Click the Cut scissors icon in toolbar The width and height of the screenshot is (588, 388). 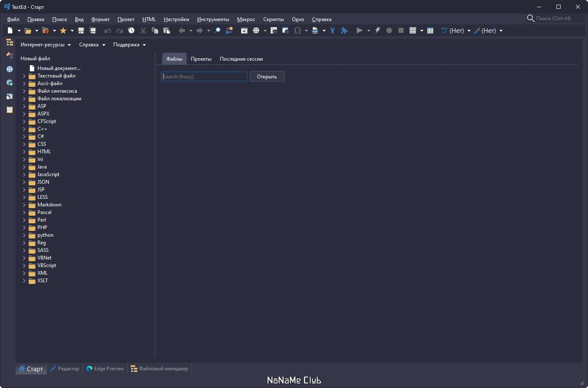[143, 31]
